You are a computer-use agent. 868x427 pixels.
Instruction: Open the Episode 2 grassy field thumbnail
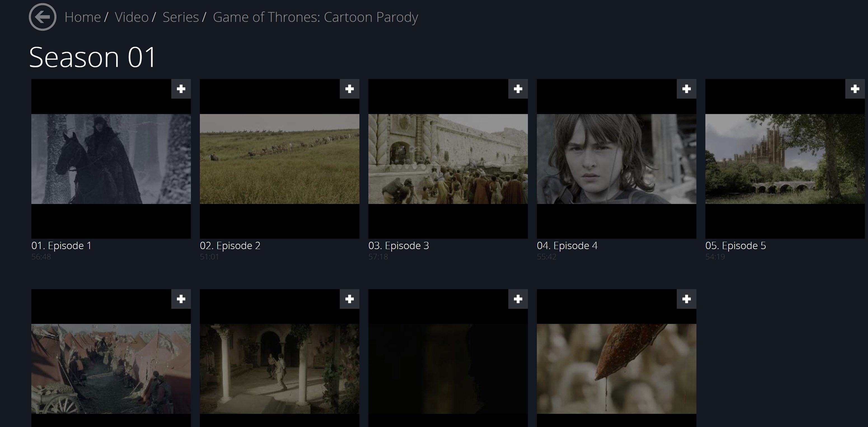pos(279,159)
